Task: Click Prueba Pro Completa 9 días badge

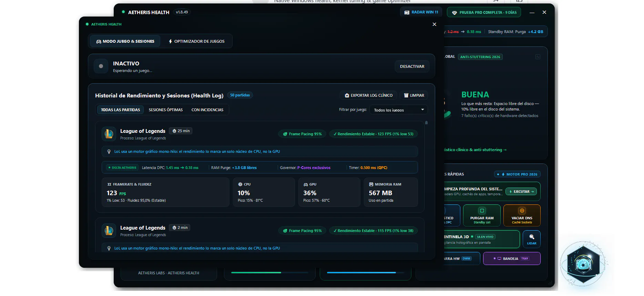Action: (484, 12)
